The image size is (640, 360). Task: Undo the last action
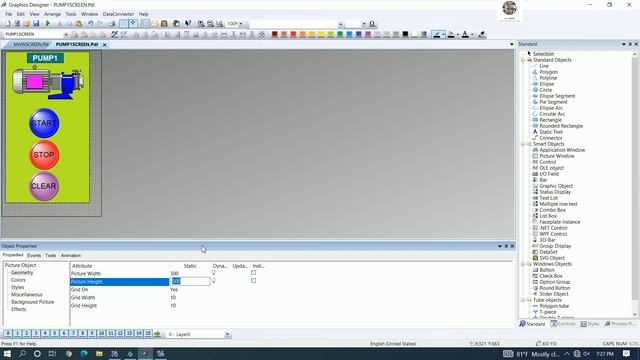click(x=91, y=24)
